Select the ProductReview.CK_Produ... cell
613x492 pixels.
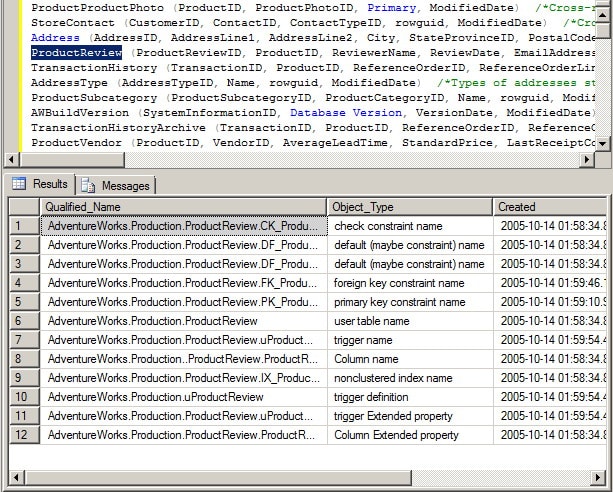click(x=184, y=226)
